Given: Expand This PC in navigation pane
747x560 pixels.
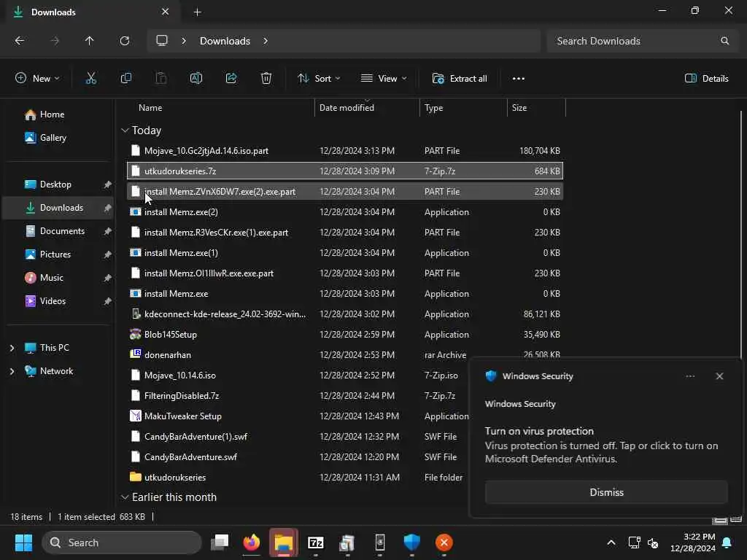Looking at the screenshot, I should coord(12,348).
